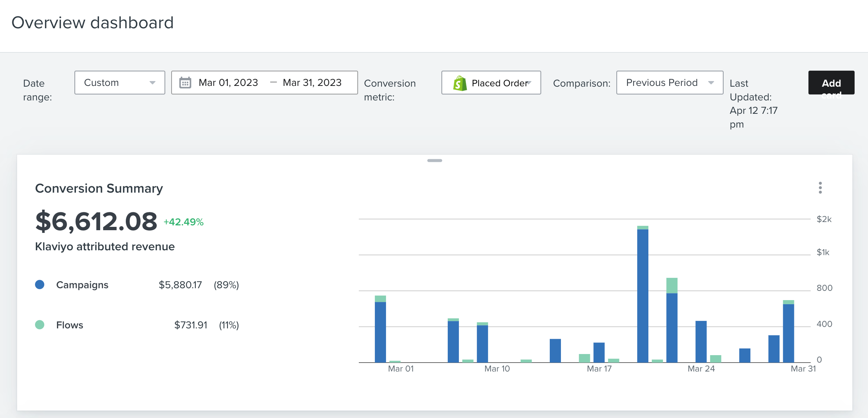Open the Conversion Summary kebab menu
This screenshot has width=868, height=418.
[x=820, y=188]
